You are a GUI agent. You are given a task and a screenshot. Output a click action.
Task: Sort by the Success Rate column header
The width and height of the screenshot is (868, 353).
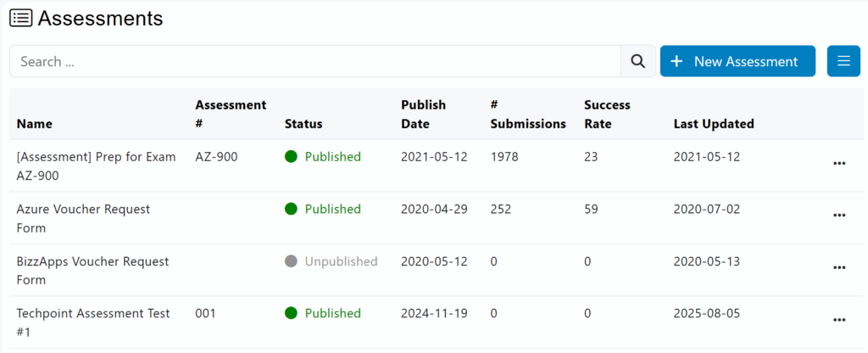607,115
